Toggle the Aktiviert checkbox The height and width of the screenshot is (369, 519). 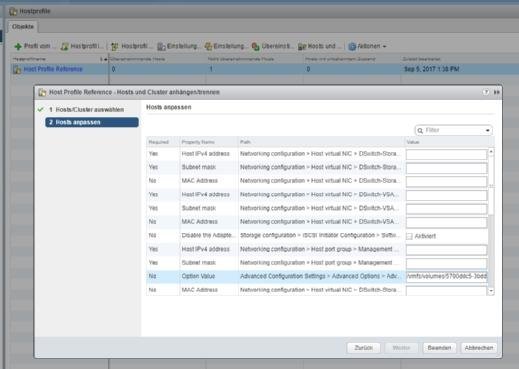click(x=409, y=236)
